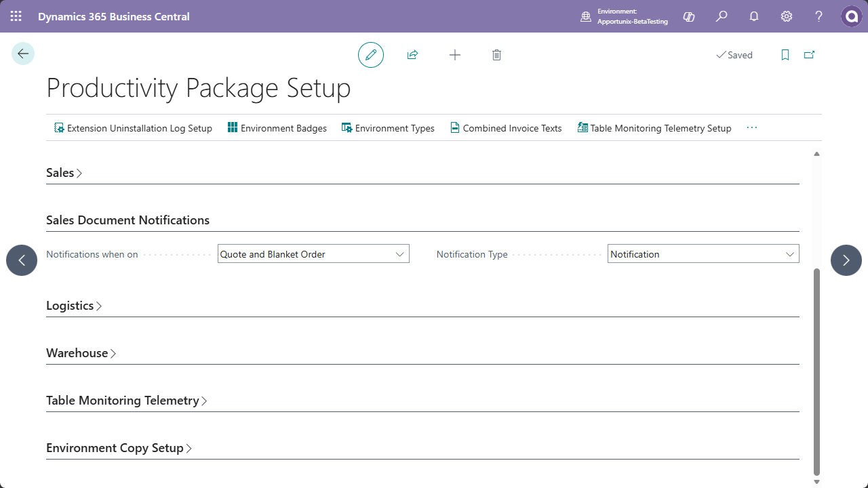Image resolution: width=868 pixels, height=488 pixels.
Task: Open Combined Invoice Texts action
Action: (x=506, y=128)
